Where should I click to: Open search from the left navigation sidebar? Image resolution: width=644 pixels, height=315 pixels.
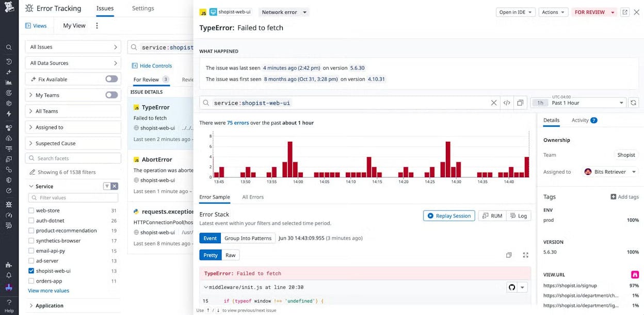(9, 47)
